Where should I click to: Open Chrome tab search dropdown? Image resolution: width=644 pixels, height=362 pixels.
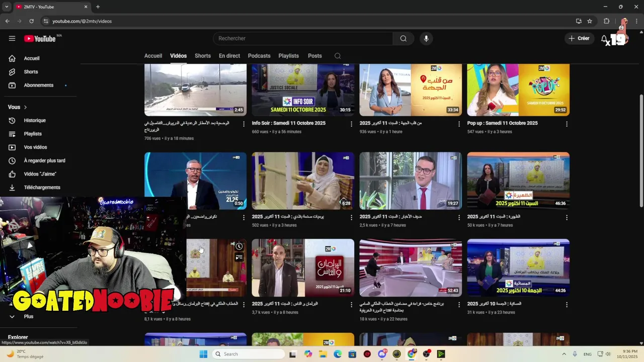pos(7,7)
